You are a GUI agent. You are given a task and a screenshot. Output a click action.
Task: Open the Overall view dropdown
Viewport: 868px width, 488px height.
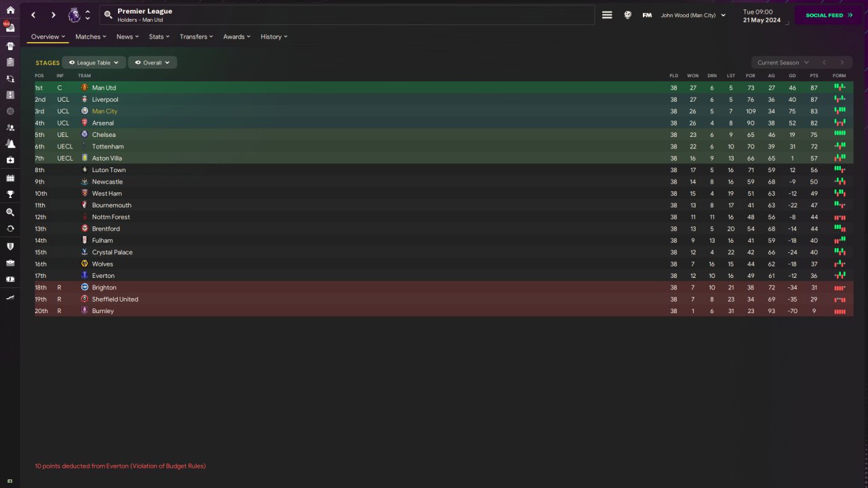tap(153, 62)
